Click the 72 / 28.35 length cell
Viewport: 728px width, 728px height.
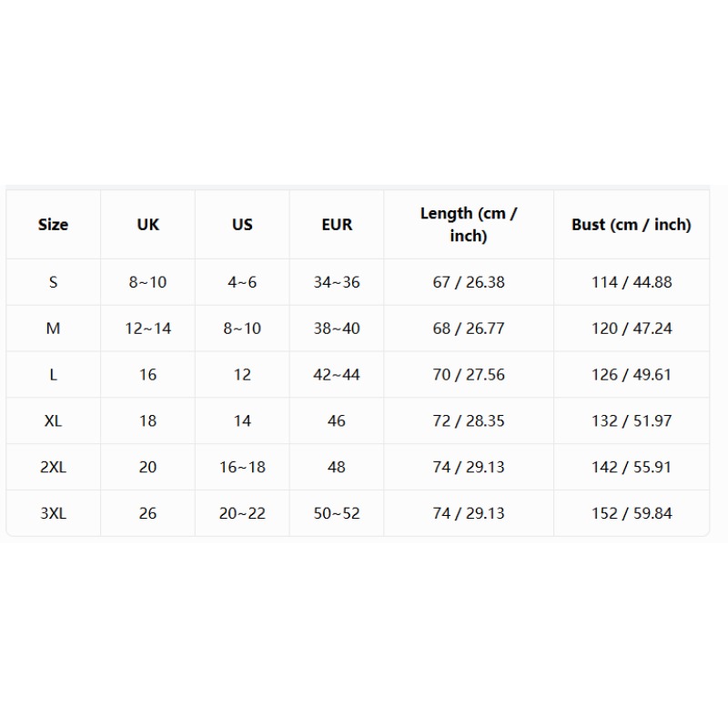click(x=469, y=420)
